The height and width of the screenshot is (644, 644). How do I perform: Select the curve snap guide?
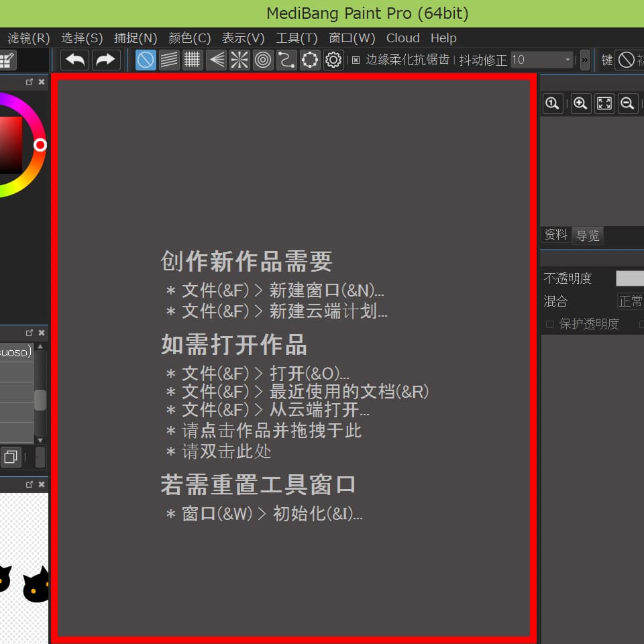(286, 60)
